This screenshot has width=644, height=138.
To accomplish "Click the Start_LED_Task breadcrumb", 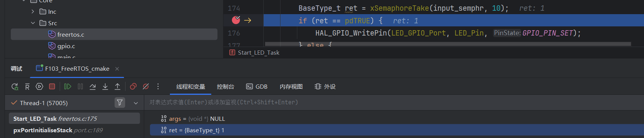I will point(259,53).
